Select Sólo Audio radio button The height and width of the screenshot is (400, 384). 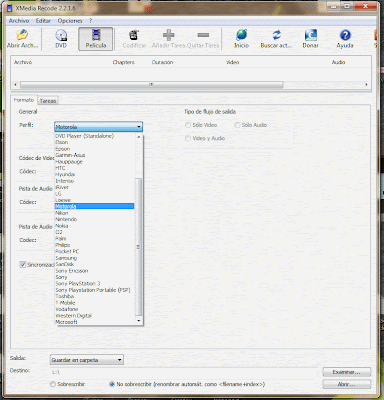click(x=237, y=125)
